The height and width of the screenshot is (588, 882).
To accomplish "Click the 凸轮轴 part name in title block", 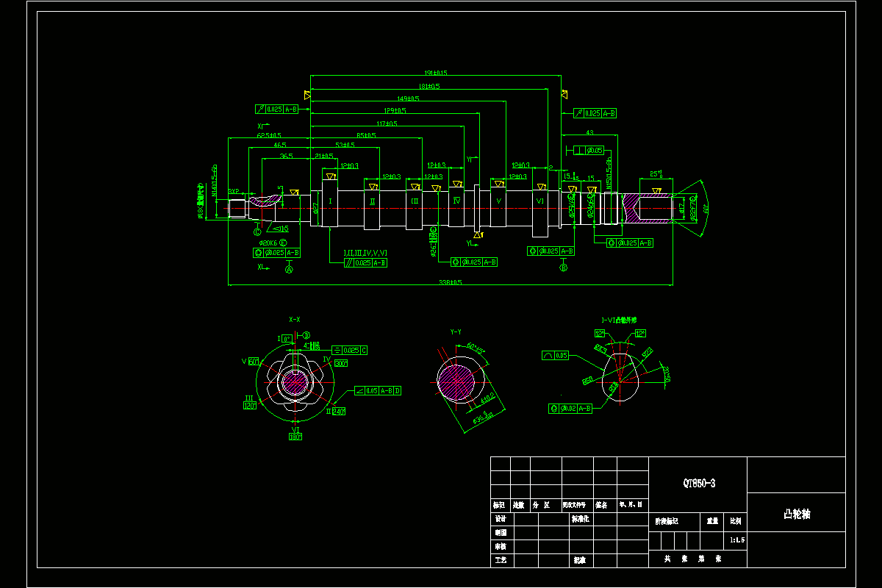I will [796, 514].
